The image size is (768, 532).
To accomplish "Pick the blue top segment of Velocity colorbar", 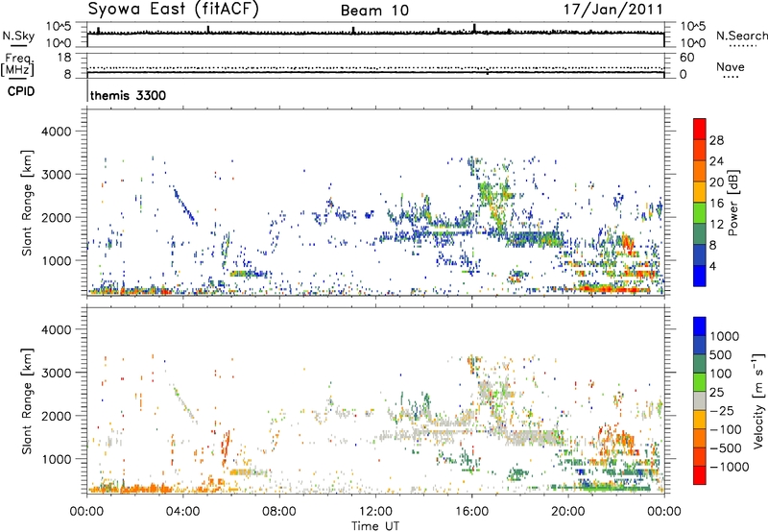I will pyautogui.click(x=700, y=326).
